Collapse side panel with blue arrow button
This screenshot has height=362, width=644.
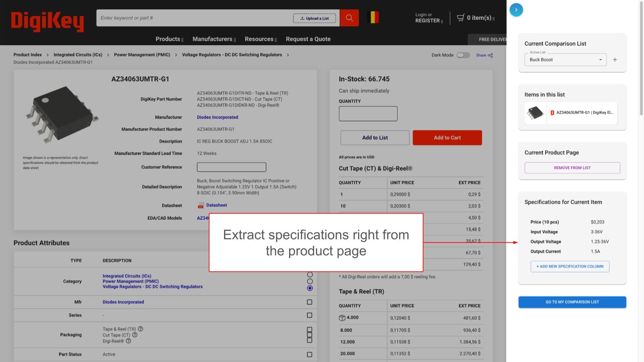[x=516, y=10]
